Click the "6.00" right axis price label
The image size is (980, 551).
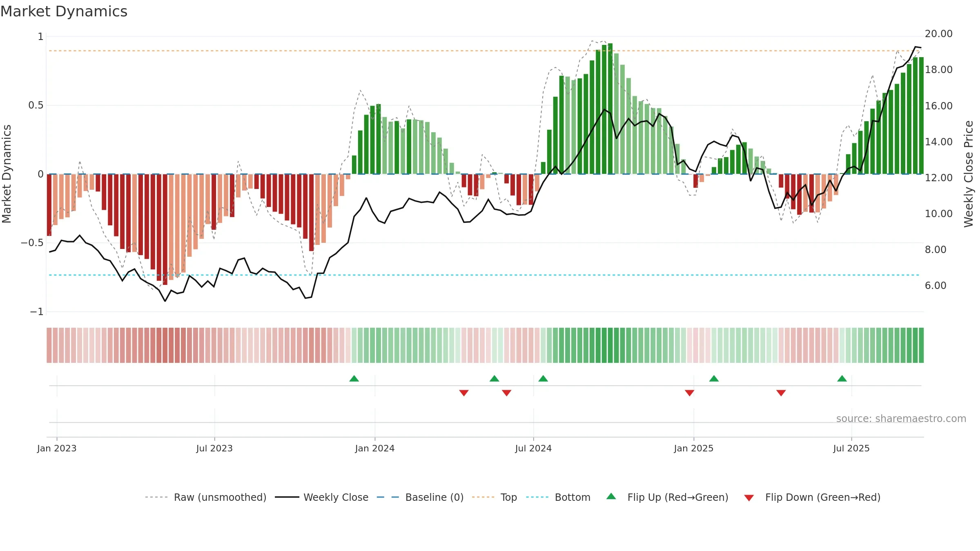point(935,286)
